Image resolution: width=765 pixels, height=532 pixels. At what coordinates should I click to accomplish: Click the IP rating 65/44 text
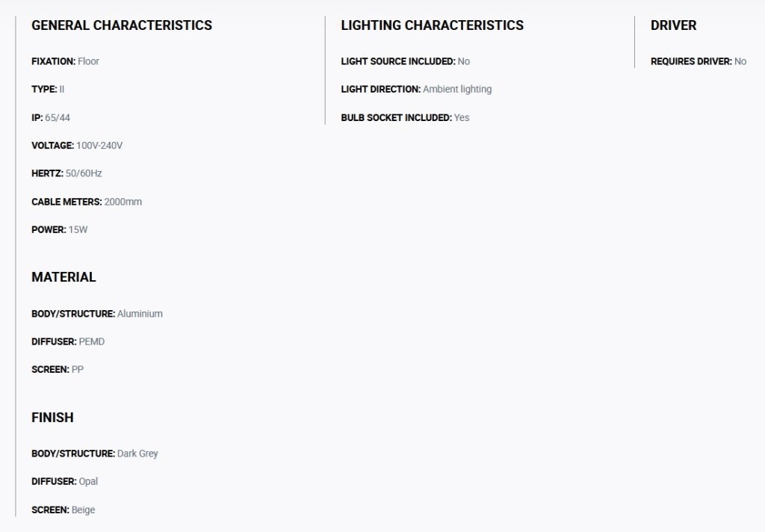point(58,117)
